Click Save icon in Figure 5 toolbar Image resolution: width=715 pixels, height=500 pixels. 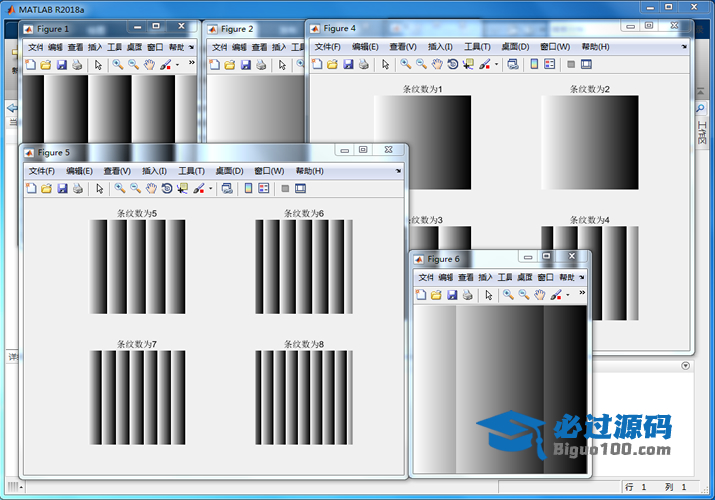pos(62,188)
